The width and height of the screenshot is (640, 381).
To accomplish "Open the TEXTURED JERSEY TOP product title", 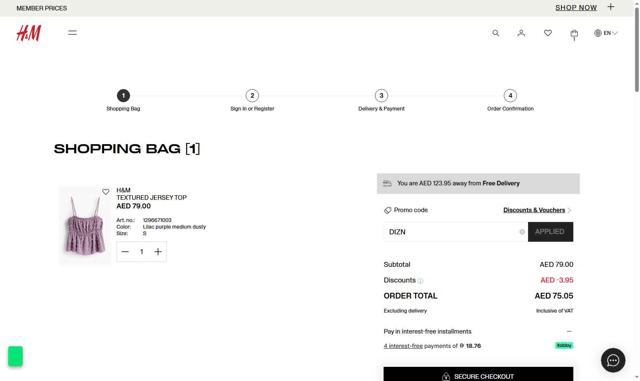I will coord(151,198).
